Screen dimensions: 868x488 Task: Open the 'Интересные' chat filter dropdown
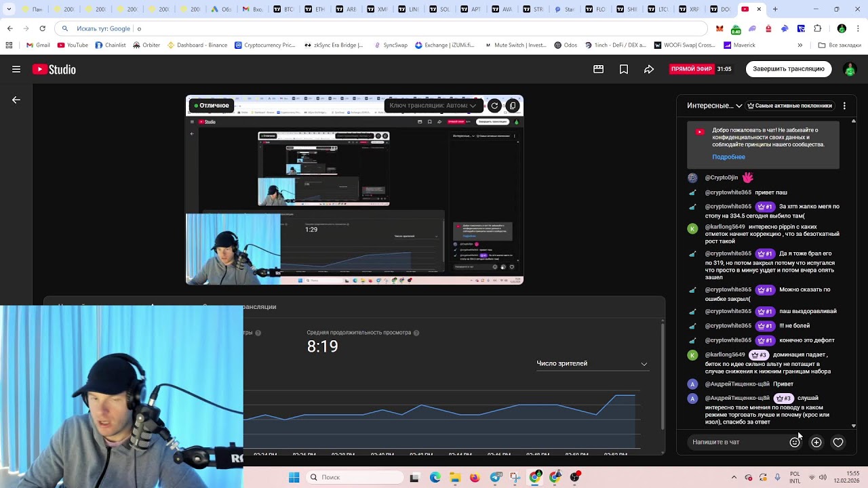pos(715,106)
